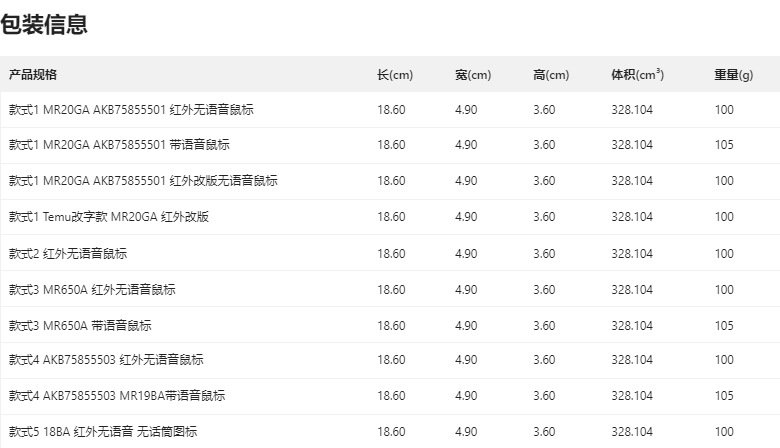Click the 体积(cm³) column header
The width and height of the screenshot is (780, 448).
pyautogui.click(x=637, y=75)
